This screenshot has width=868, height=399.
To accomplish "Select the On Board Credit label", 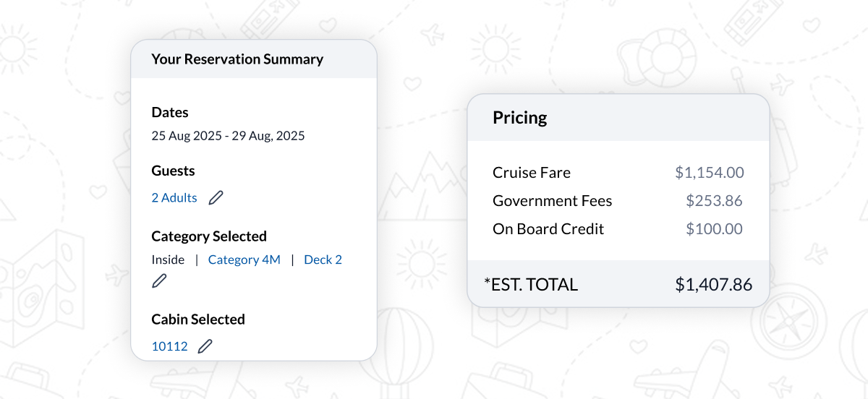I will click(x=548, y=229).
